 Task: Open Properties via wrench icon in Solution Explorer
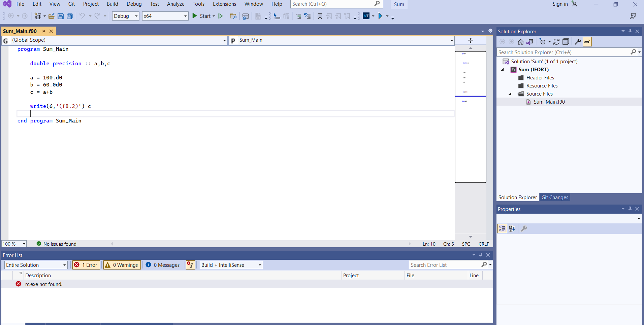[578, 42]
